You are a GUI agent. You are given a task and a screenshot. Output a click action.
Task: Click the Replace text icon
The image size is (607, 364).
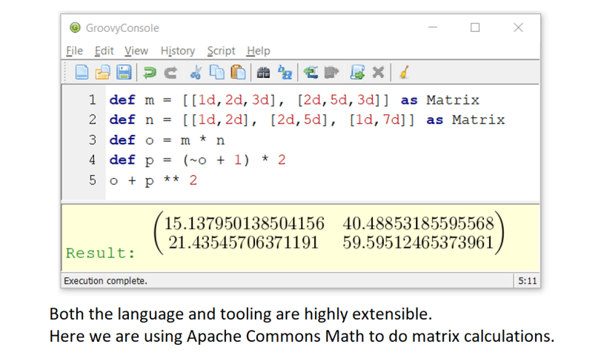click(285, 73)
